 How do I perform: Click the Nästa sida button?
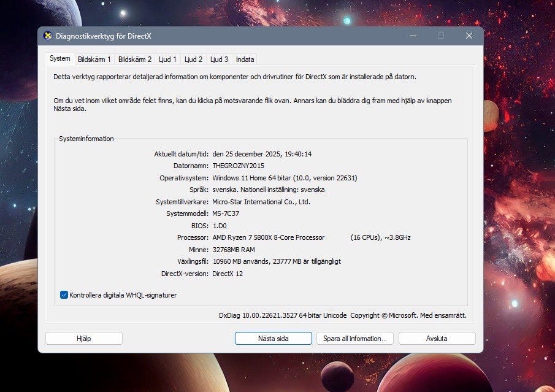[x=273, y=339]
